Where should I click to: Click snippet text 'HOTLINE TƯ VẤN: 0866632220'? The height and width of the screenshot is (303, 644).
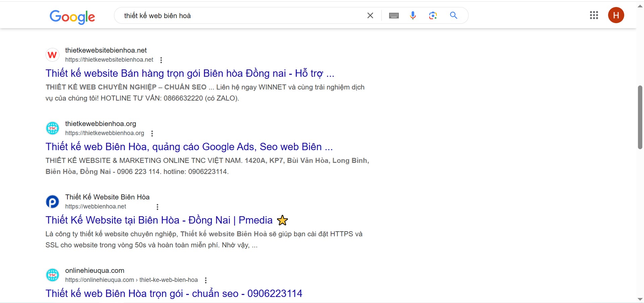tap(152, 98)
